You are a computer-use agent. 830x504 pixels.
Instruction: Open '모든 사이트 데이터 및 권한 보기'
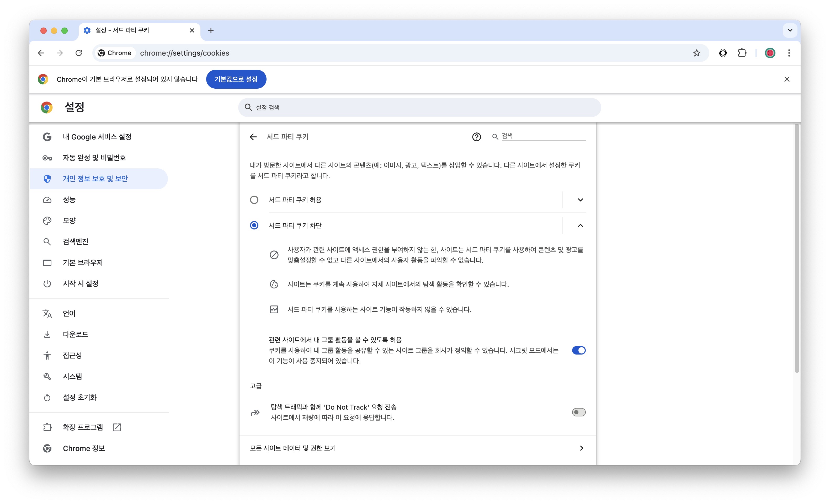[418, 448]
